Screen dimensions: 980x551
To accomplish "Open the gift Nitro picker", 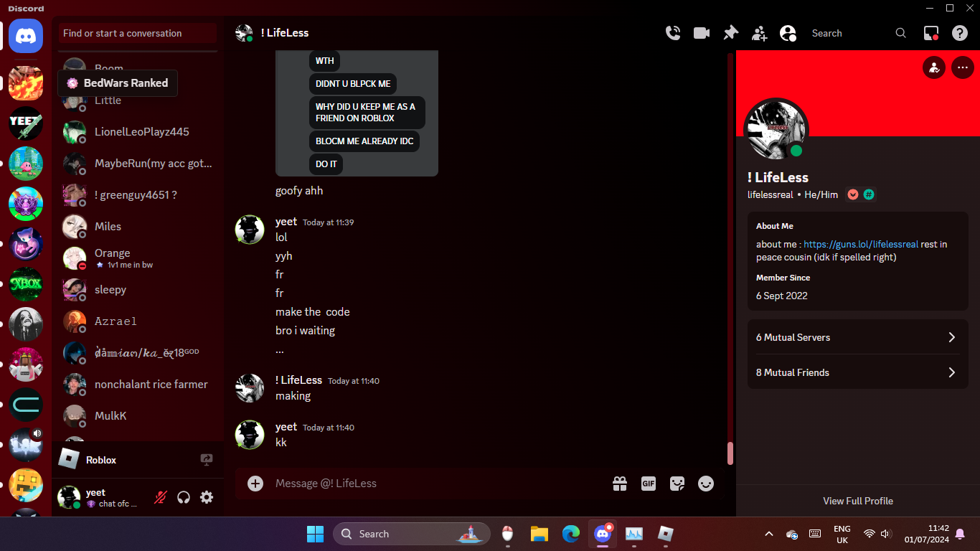I will click(x=620, y=484).
